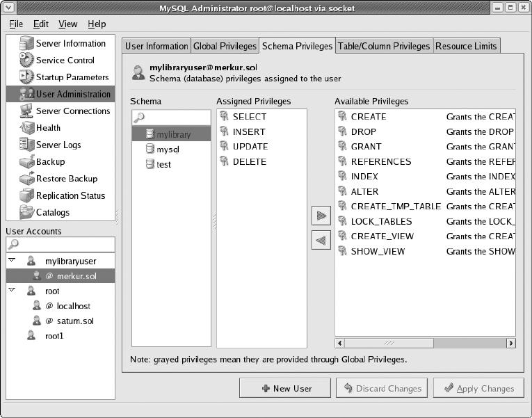Open the Server Logs icon
Image resolution: width=532 pixels, height=418 pixels.
coord(26,145)
